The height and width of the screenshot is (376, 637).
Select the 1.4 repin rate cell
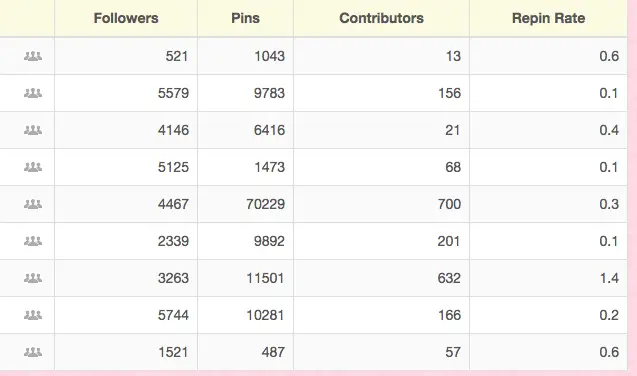point(548,278)
